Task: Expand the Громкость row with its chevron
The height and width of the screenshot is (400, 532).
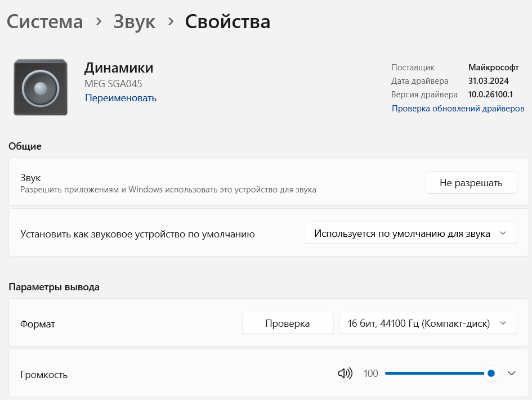Action: (x=511, y=373)
